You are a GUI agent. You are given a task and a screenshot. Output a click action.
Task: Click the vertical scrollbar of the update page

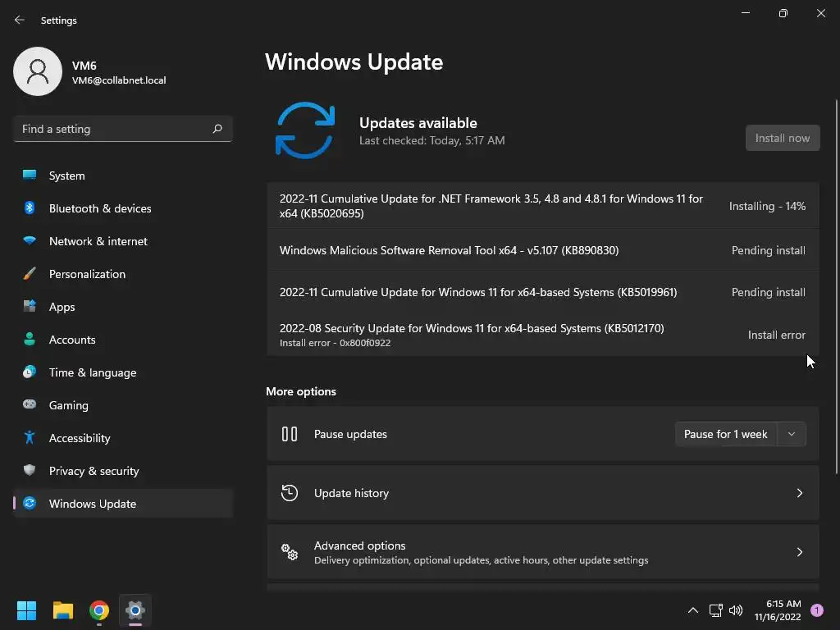click(x=836, y=286)
